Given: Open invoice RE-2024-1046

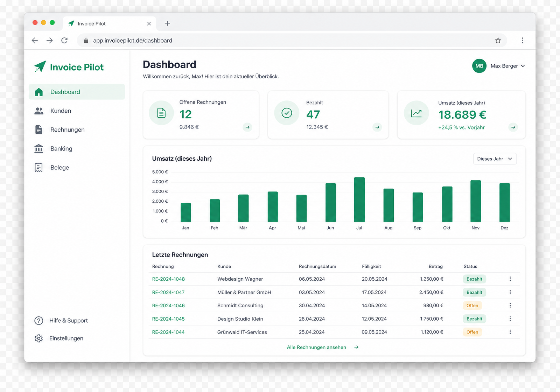Looking at the screenshot, I should (x=168, y=306).
